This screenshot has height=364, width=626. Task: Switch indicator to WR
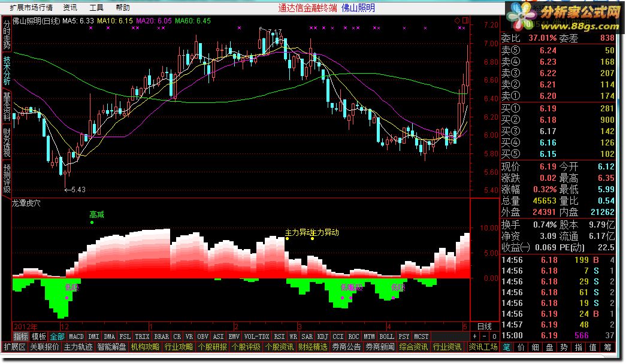tap(294, 336)
